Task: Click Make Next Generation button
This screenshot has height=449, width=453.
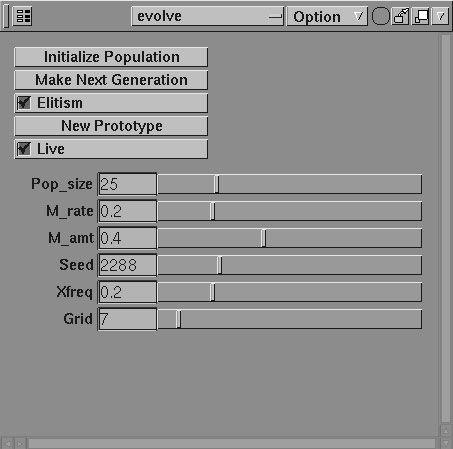Action: (x=111, y=80)
